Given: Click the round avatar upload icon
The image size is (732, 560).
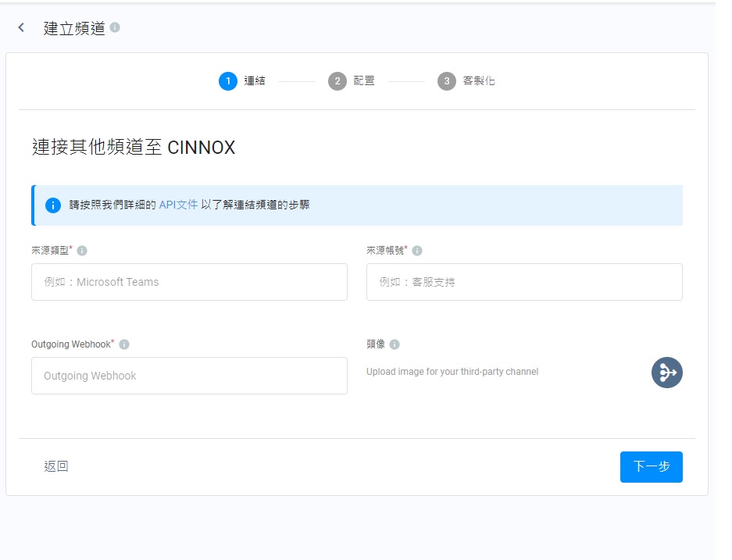Looking at the screenshot, I should coord(666,373).
